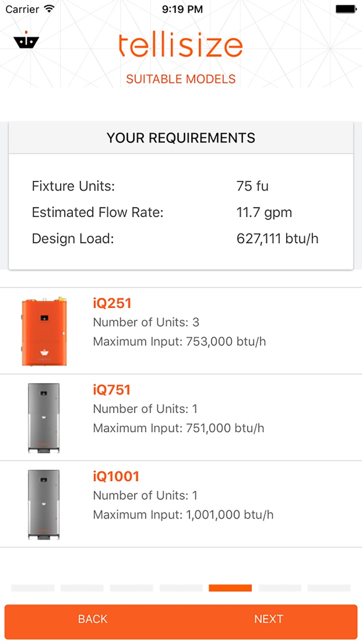Image resolution: width=362 pixels, height=644 pixels.
Task: Tap the SUITABLE MODELS subtitle
Action: pyautogui.click(x=181, y=79)
